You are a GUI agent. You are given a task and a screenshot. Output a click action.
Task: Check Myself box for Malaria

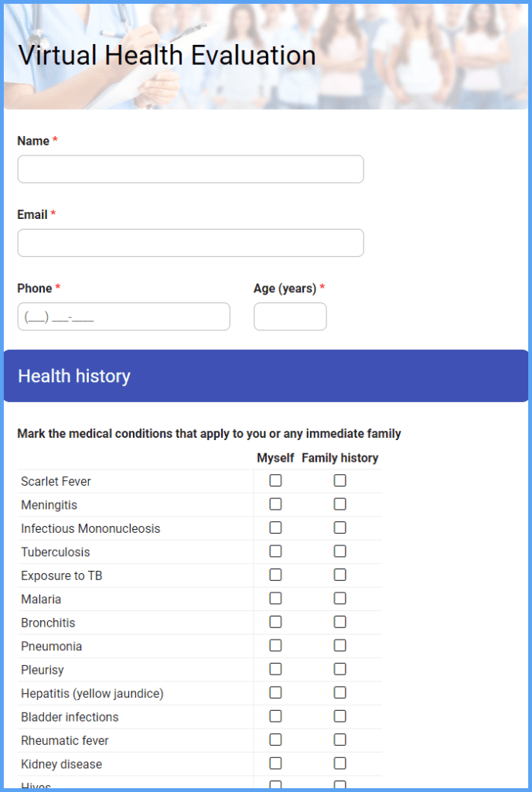pyautogui.click(x=275, y=599)
